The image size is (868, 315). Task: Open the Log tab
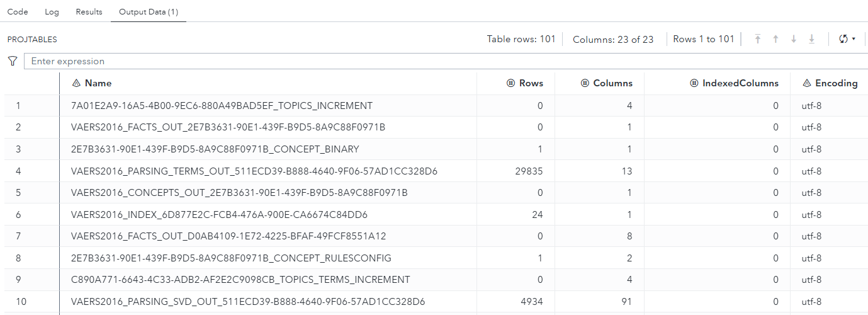coord(52,12)
